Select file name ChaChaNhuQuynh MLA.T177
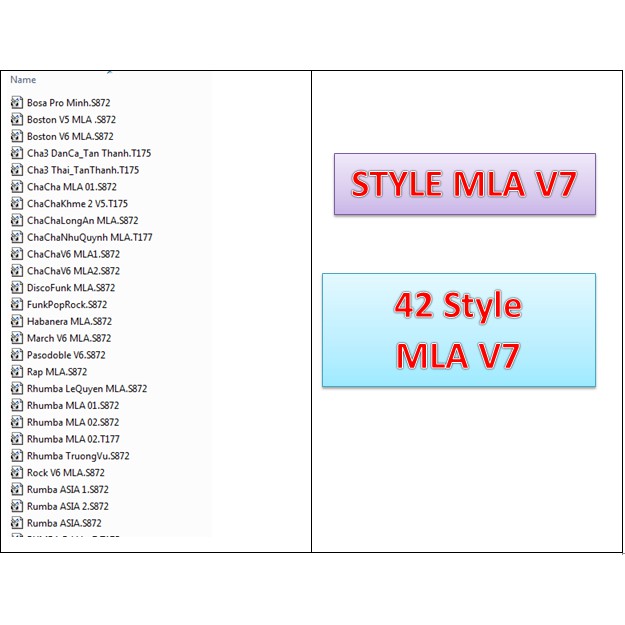 pyautogui.click(x=90, y=237)
